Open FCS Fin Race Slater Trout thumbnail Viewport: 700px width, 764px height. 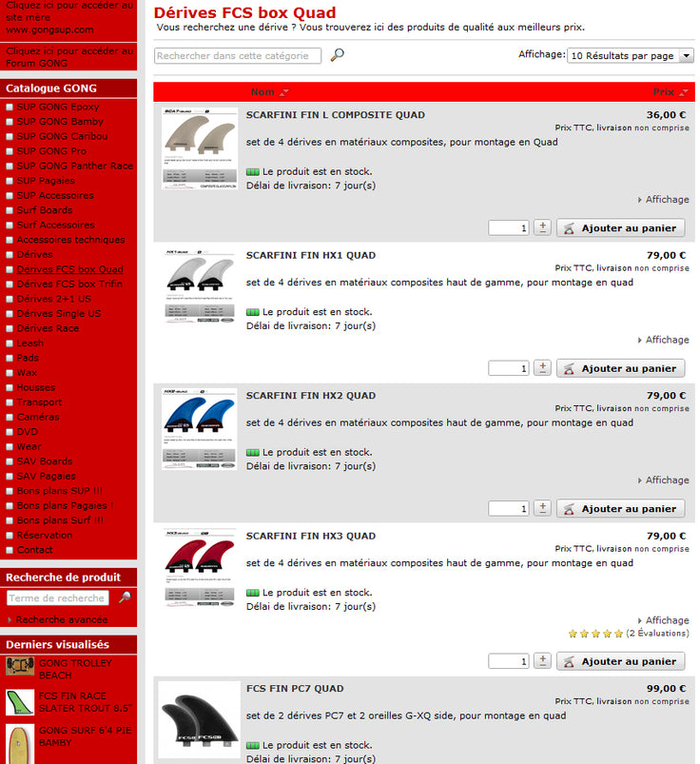[x=20, y=702]
